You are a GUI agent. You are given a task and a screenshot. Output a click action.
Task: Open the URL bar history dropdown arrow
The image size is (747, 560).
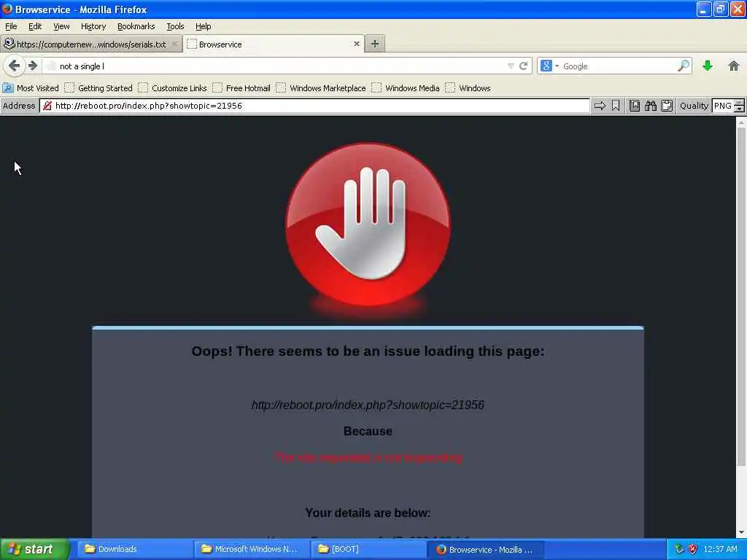511,66
